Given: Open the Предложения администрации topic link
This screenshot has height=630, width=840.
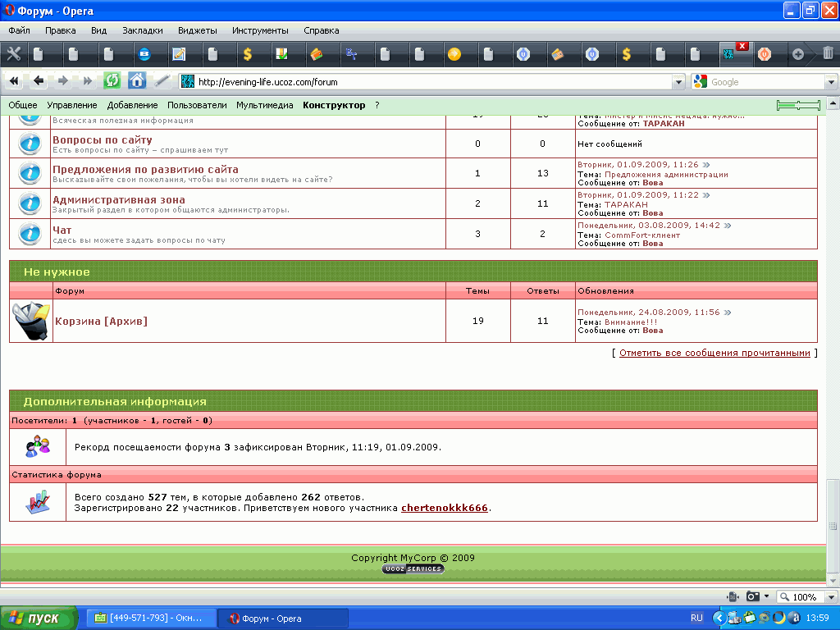Looking at the screenshot, I should [666, 174].
